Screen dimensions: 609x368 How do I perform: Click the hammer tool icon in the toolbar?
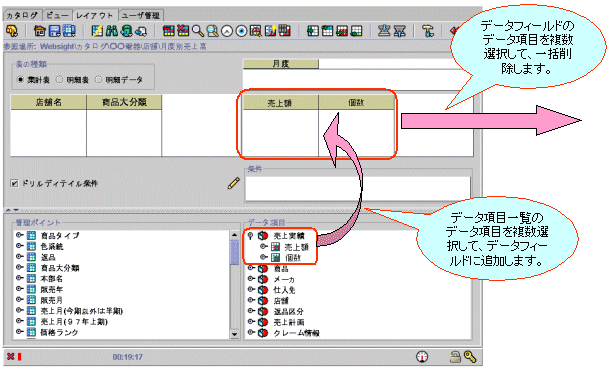(428, 31)
